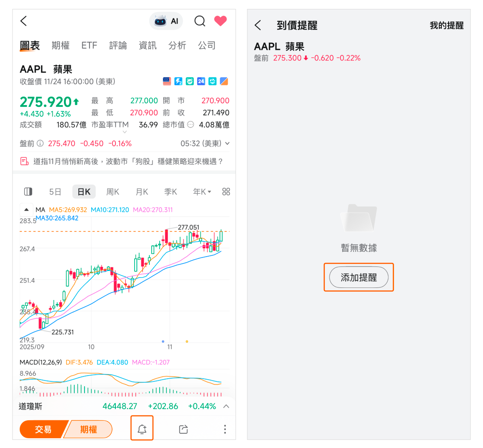
Task: Click the 添加提醒 button
Action: click(359, 277)
